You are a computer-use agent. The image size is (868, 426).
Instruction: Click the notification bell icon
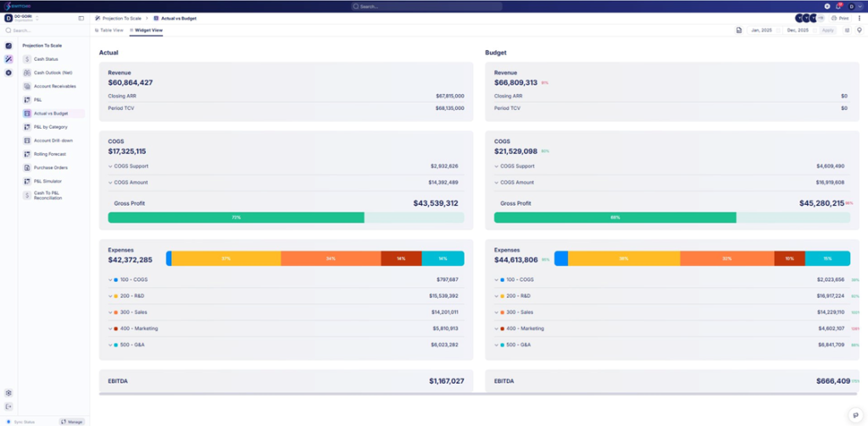(839, 6)
